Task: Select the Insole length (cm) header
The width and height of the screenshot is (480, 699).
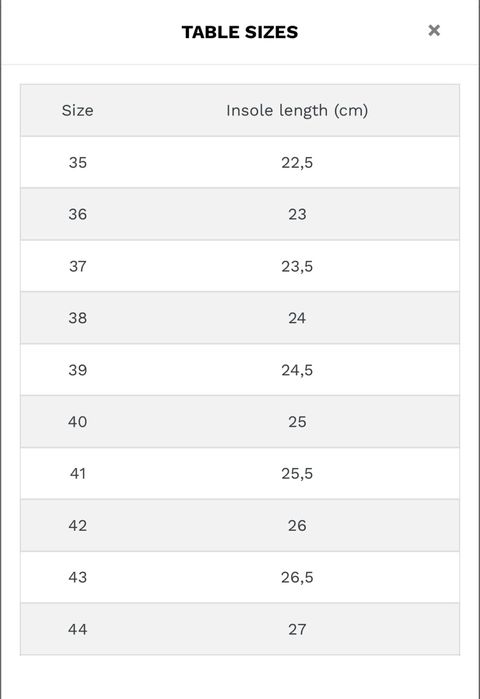Action: pyautogui.click(x=297, y=111)
